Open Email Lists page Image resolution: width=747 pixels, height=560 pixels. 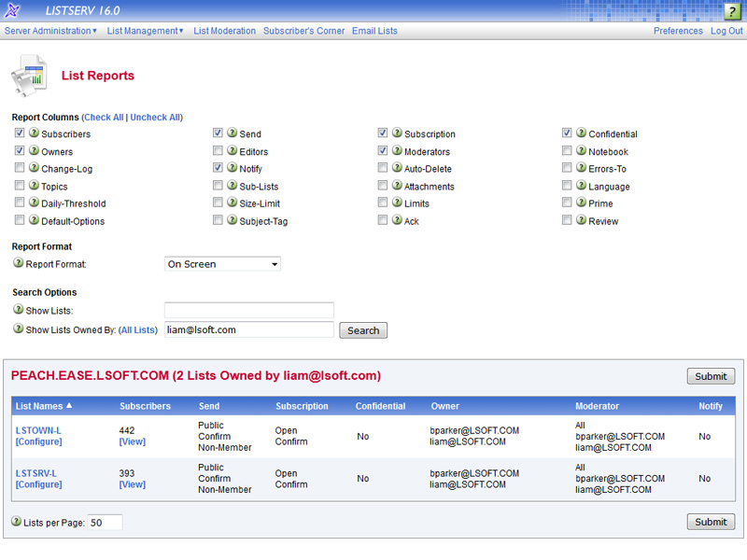(x=374, y=31)
